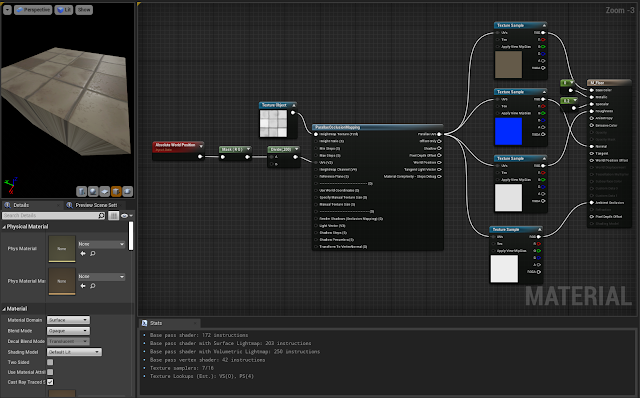The width and height of the screenshot is (640, 398).
Task: Toggle the Two Sided checkbox
Action: click(x=50, y=362)
